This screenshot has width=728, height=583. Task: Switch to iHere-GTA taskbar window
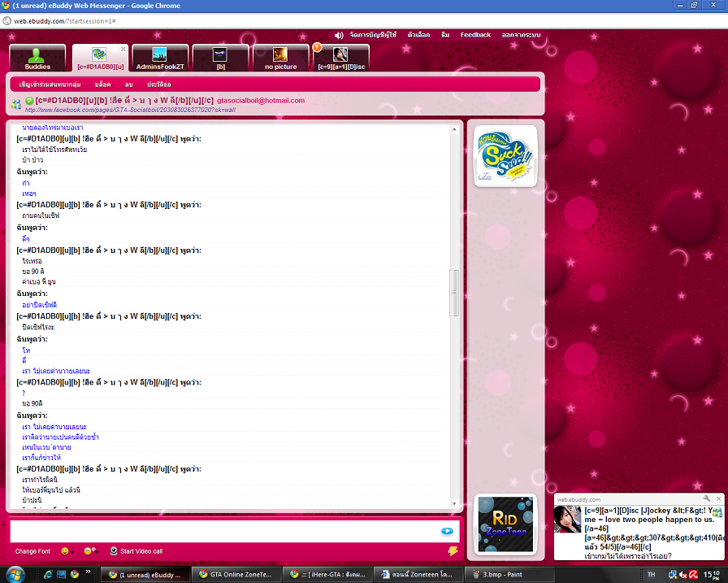tap(327, 575)
